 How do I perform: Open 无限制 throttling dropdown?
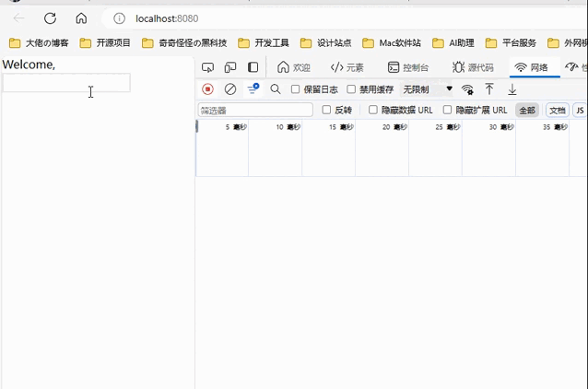coord(428,89)
